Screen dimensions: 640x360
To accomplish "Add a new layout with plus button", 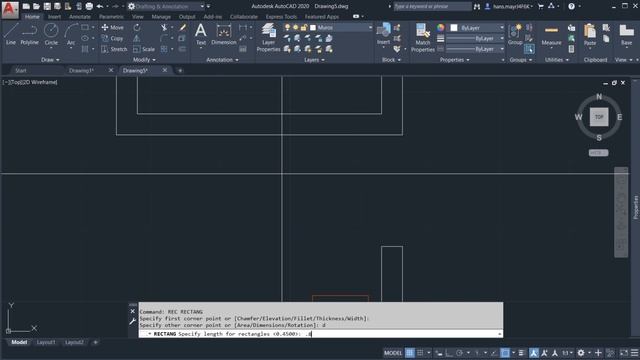I will pos(96,342).
